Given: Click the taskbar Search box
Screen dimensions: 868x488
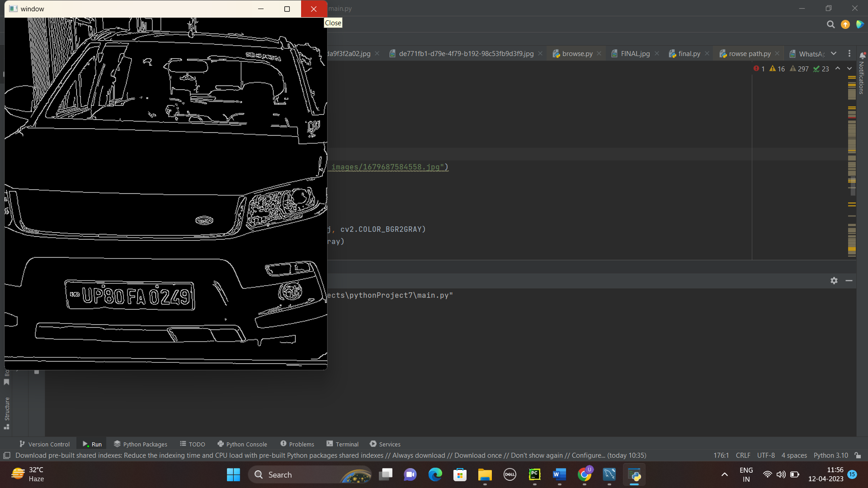Looking at the screenshot, I should [309, 475].
